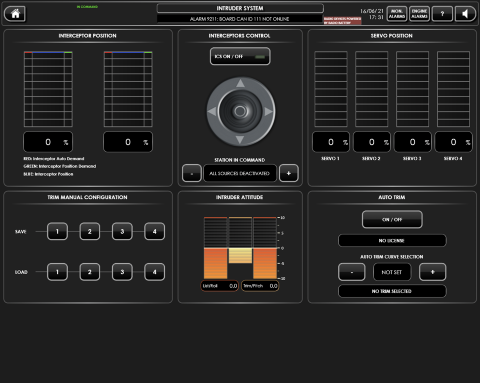
Task: Increase station in command with plus
Action: click(x=289, y=173)
